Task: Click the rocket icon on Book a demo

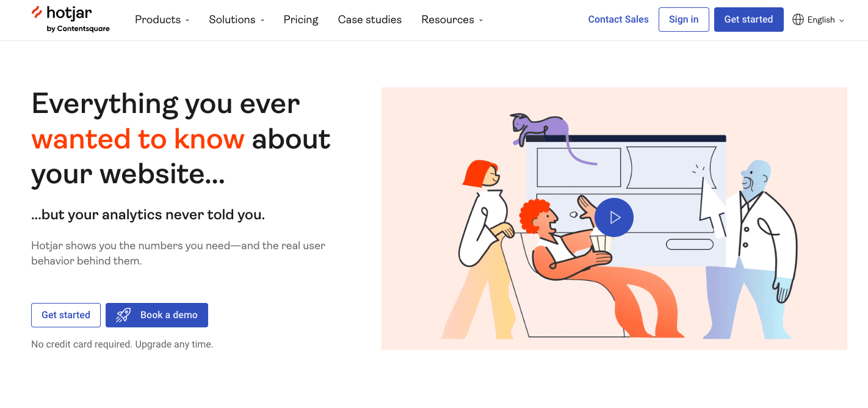Action: click(123, 315)
